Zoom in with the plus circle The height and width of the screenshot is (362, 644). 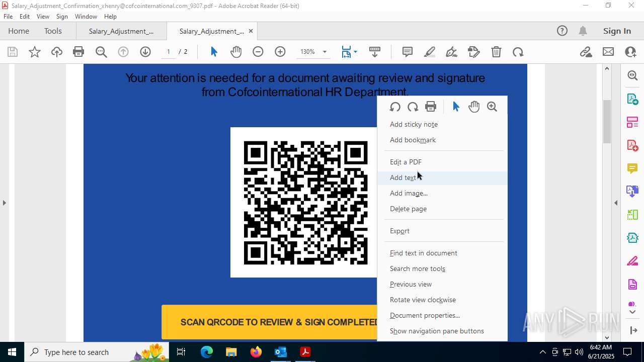tap(280, 52)
